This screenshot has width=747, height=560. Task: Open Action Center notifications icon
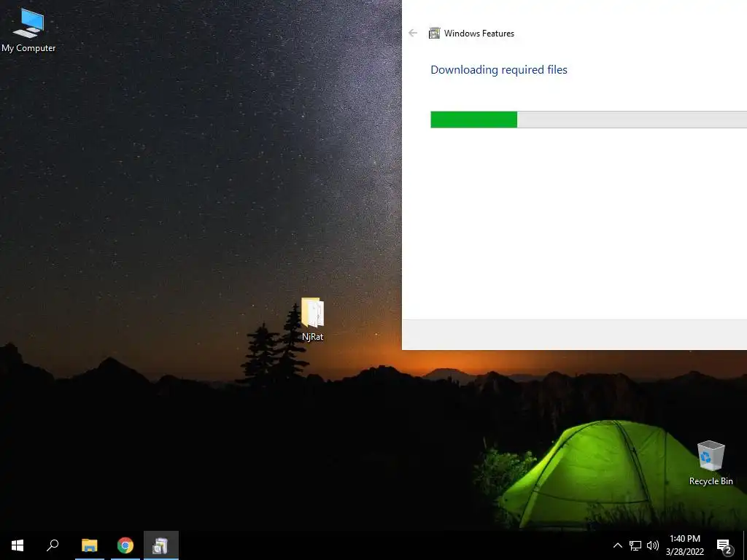click(x=724, y=545)
